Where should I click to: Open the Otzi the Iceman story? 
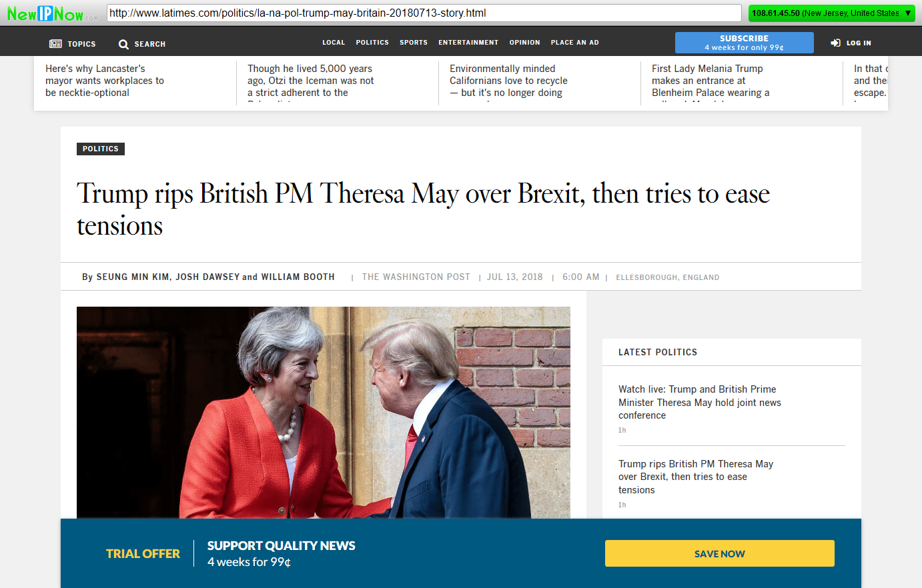click(x=311, y=81)
